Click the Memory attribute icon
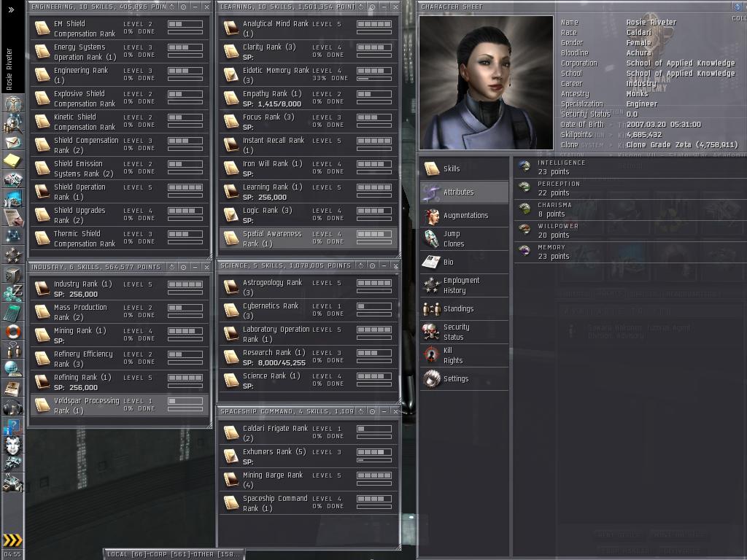Viewport: 747px width, 560px height. click(525, 251)
